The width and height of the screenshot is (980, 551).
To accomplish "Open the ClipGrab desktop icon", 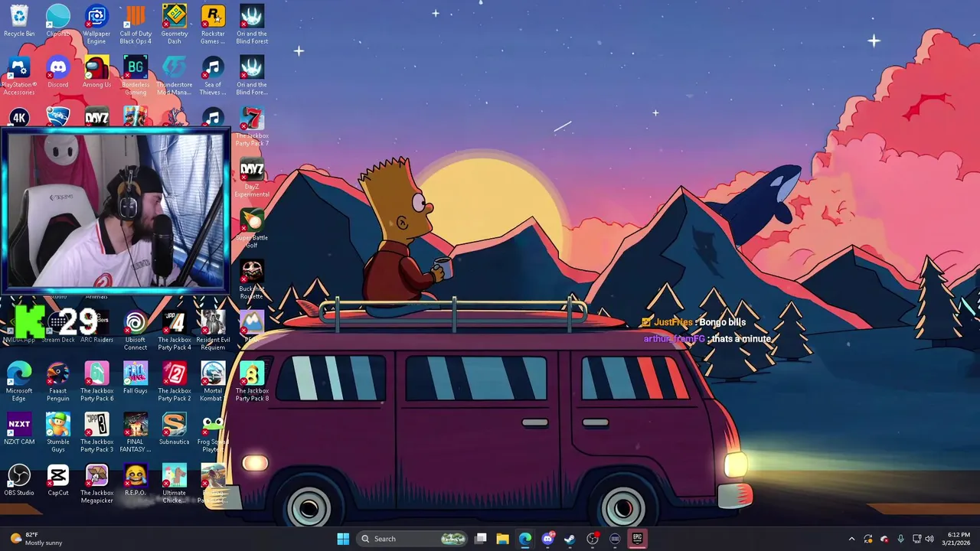I will pos(58,21).
